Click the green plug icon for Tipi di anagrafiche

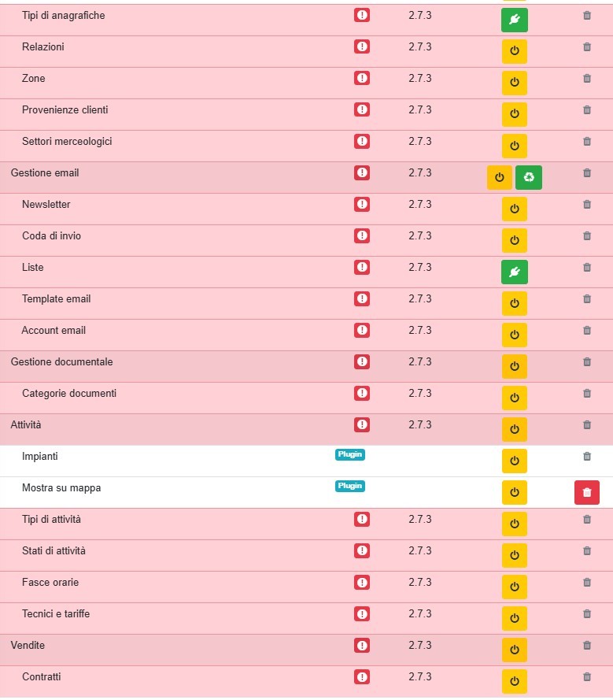point(514,20)
